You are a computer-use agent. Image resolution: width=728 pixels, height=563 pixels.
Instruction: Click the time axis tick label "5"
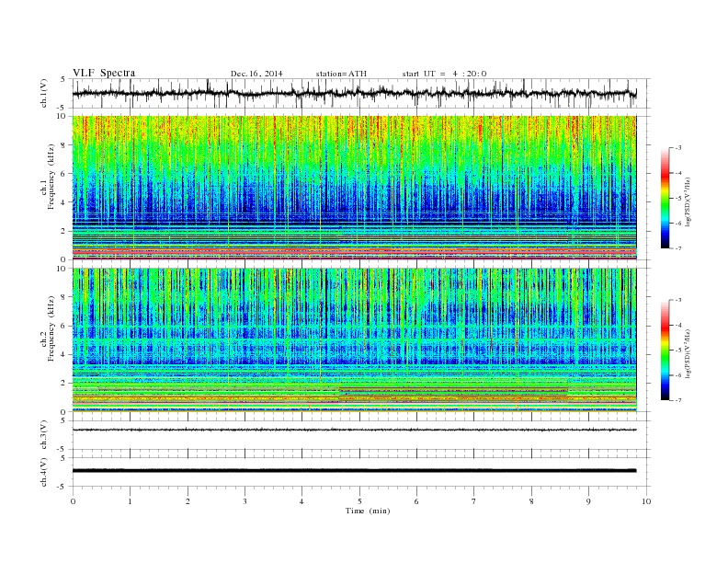click(x=359, y=501)
